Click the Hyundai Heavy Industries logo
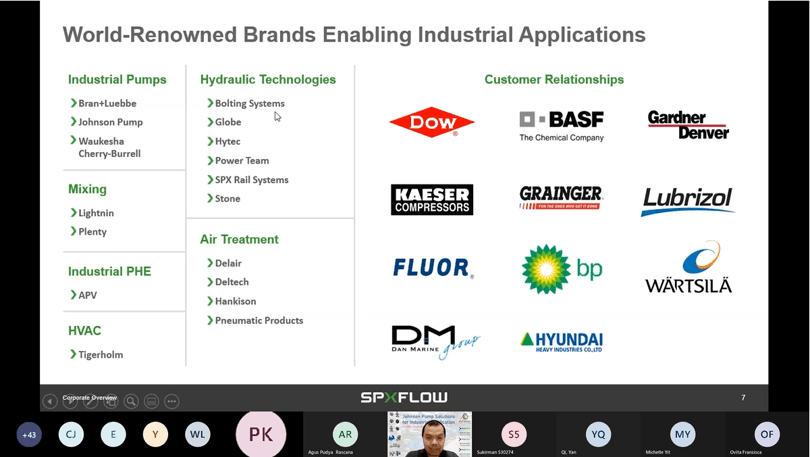 (562, 342)
